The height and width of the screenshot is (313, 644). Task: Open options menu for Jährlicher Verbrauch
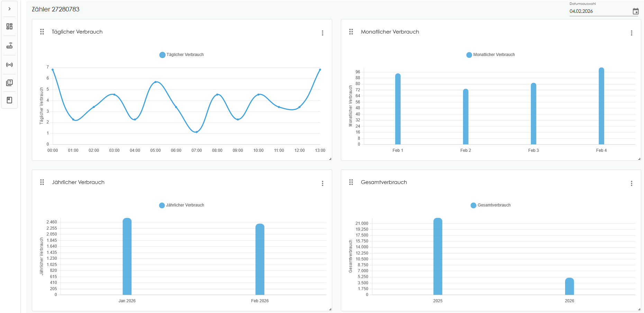322,183
